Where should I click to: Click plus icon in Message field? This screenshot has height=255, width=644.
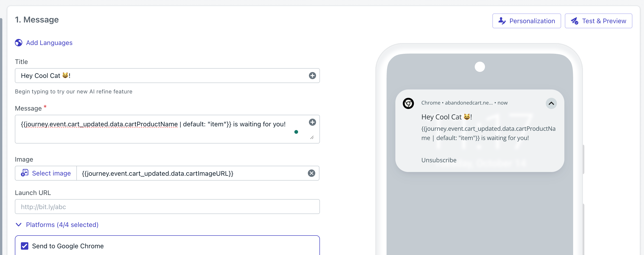tap(312, 122)
